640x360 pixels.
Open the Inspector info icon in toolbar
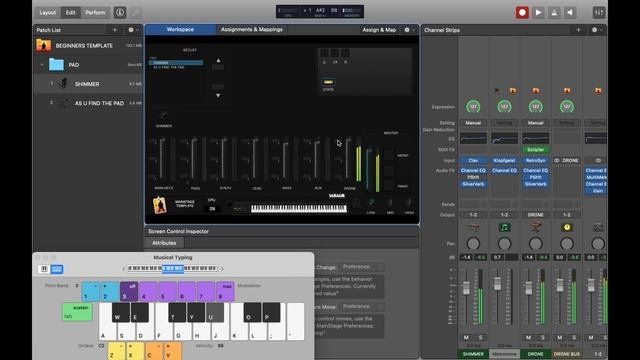point(120,13)
